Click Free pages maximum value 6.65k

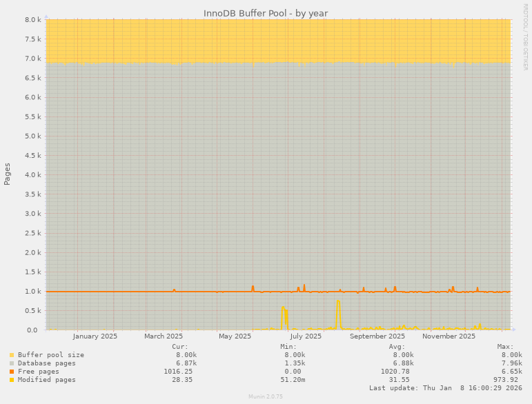pyautogui.click(x=512, y=372)
